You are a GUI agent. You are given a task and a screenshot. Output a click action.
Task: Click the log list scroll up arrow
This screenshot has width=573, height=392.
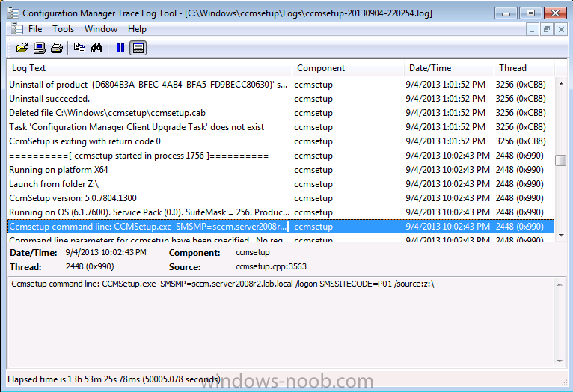click(x=561, y=84)
